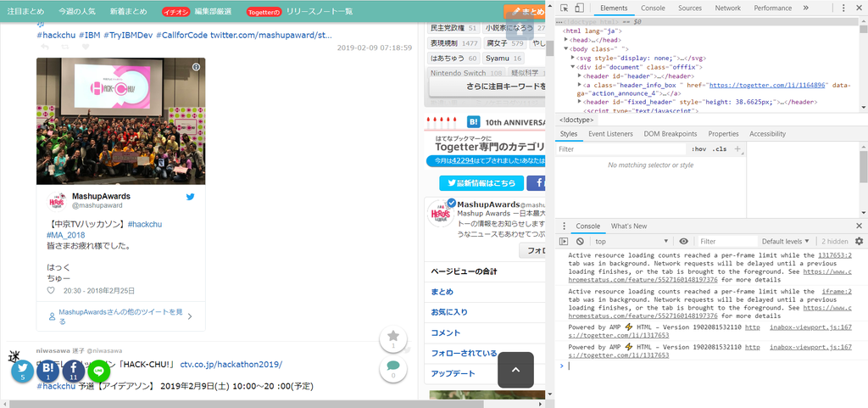Select the Event Listeners pane tab
The height and width of the screenshot is (408, 868).
[610, 134]
